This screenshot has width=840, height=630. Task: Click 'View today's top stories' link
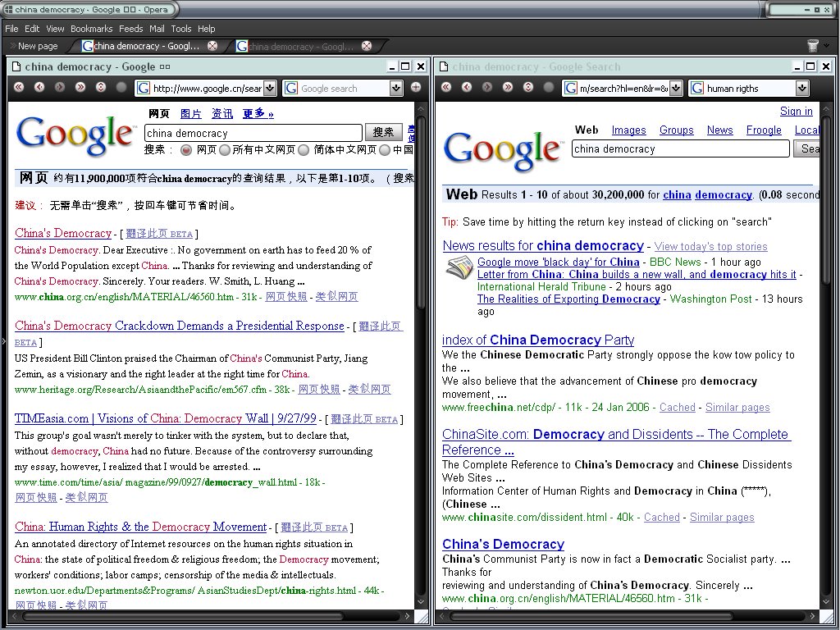coord(710,246)
